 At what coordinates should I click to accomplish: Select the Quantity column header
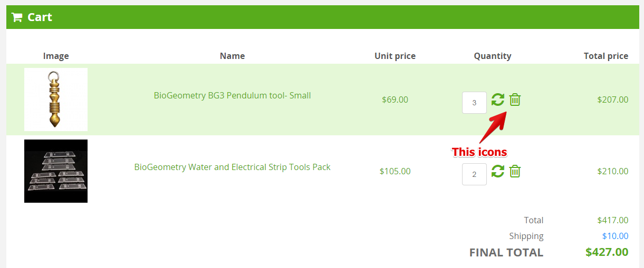(492, 56)
